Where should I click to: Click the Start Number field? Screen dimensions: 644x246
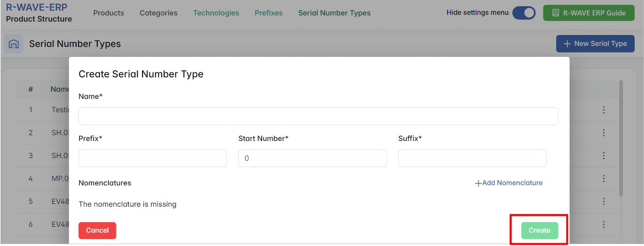312,158
